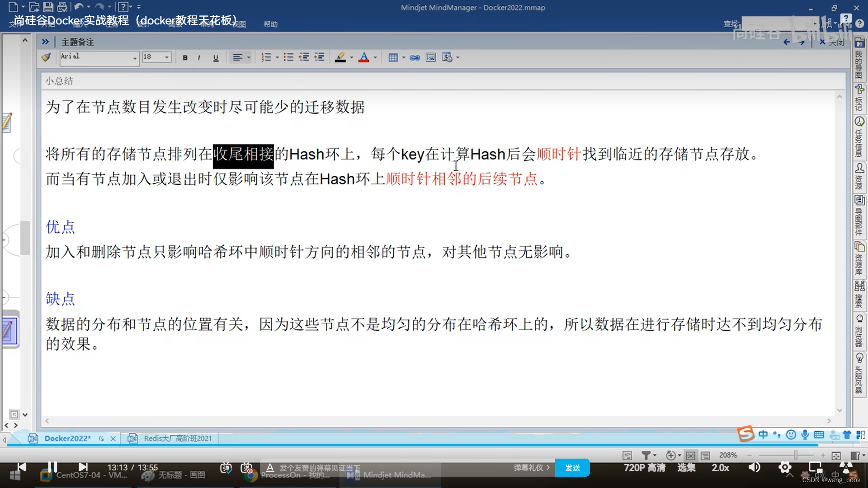Click the increase indent icon
This screenshot has height=488, width=868.
(x=319, y=57)
